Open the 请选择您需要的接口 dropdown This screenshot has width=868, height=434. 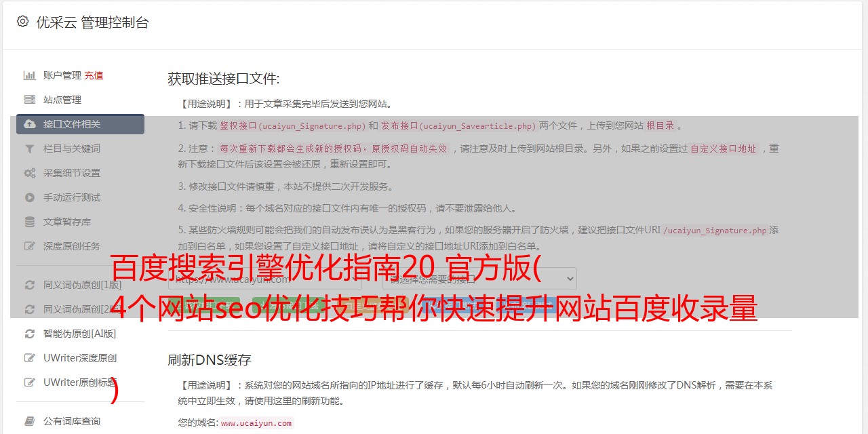[x=479, y=279]
